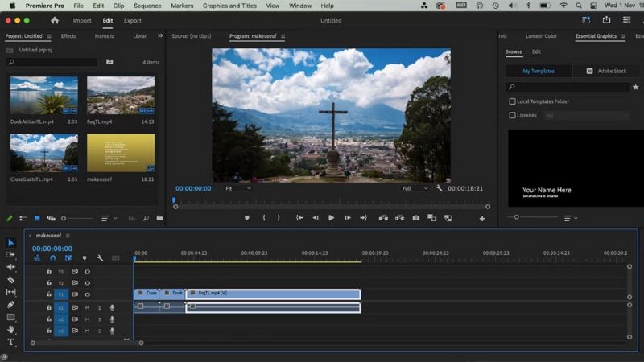Click the My Templates button
Screen dimensions: 644x362
tap(539, 71)
